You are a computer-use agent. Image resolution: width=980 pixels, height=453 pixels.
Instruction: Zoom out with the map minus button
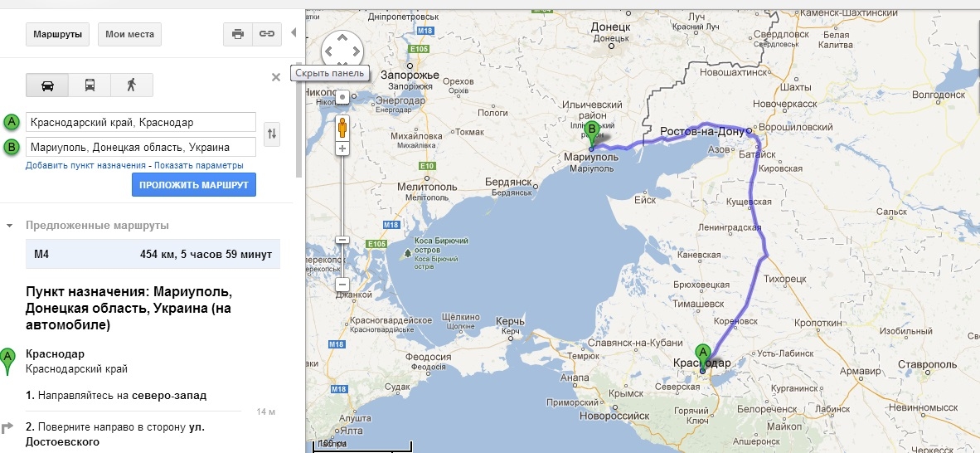tap(342, 285)
